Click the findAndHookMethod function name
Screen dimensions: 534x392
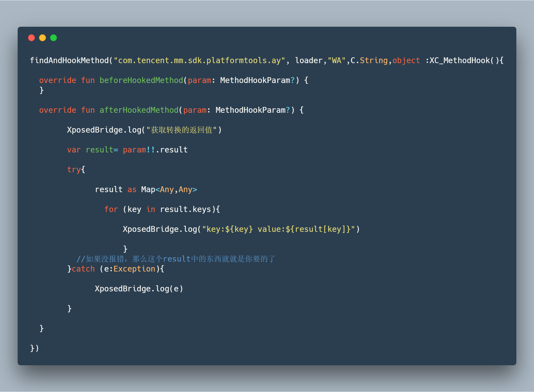coord(69,60)
